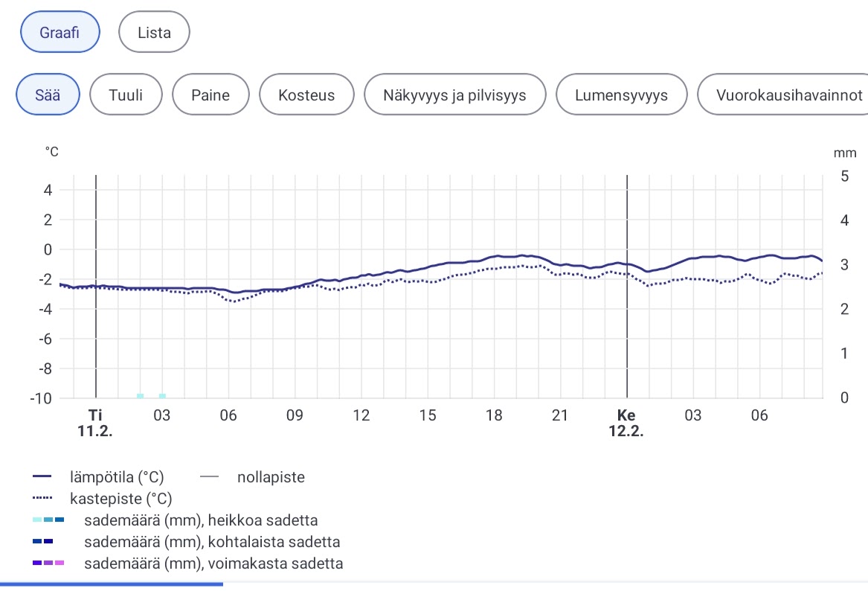Show the Lumensyvyys chart

621,95
